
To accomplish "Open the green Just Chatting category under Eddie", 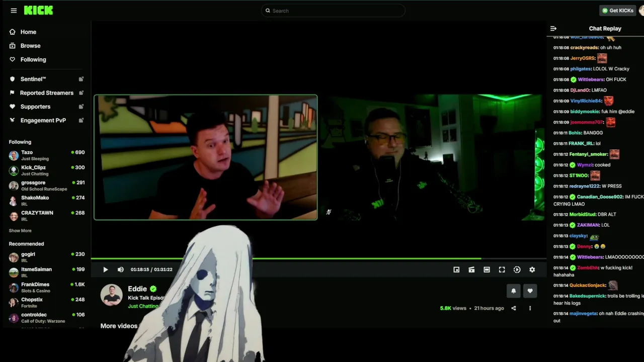I will (x=143, y=306).
